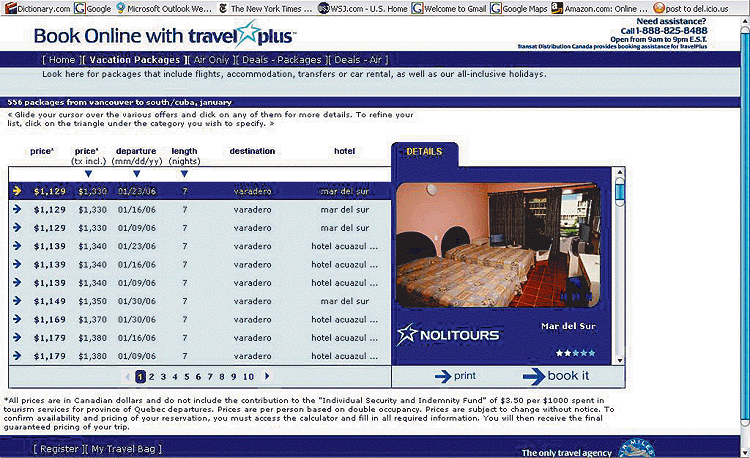Select $1,330 price in 01/23/06 row

pos(93,191)
